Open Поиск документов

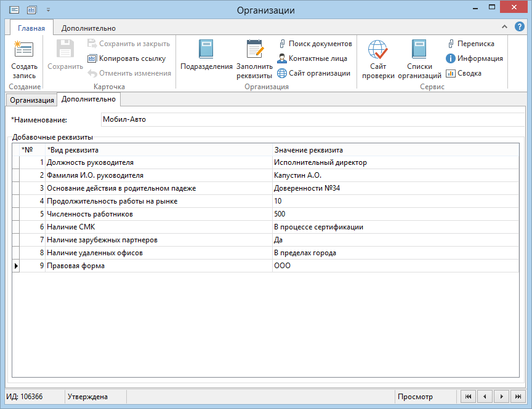click(315, 44)
